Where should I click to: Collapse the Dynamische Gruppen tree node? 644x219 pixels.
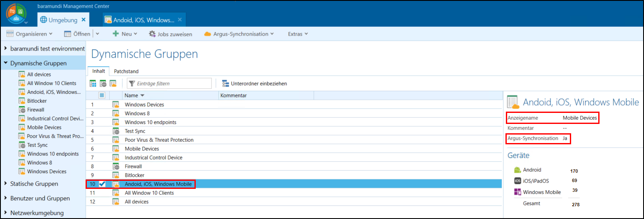pos(6,63)
